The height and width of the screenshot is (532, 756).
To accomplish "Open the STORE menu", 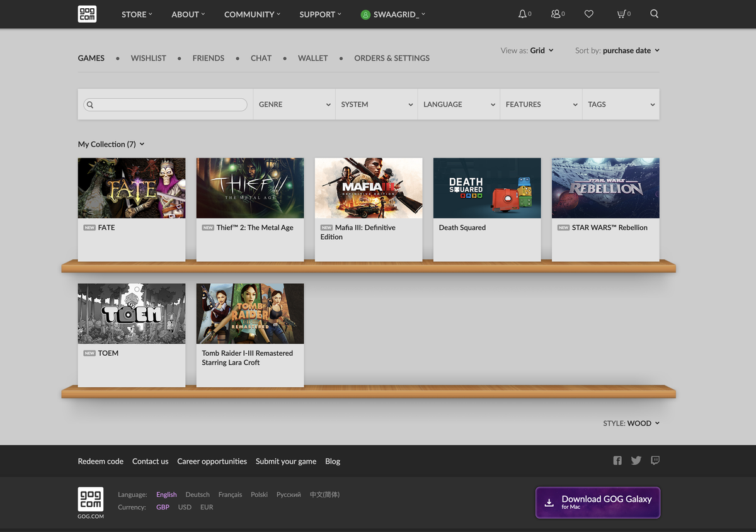I will point(137,14).
